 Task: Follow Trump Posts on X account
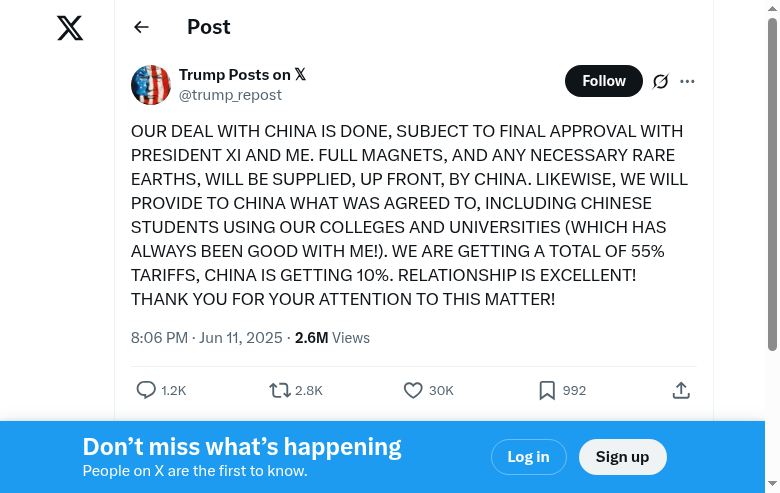coord(603,81)
